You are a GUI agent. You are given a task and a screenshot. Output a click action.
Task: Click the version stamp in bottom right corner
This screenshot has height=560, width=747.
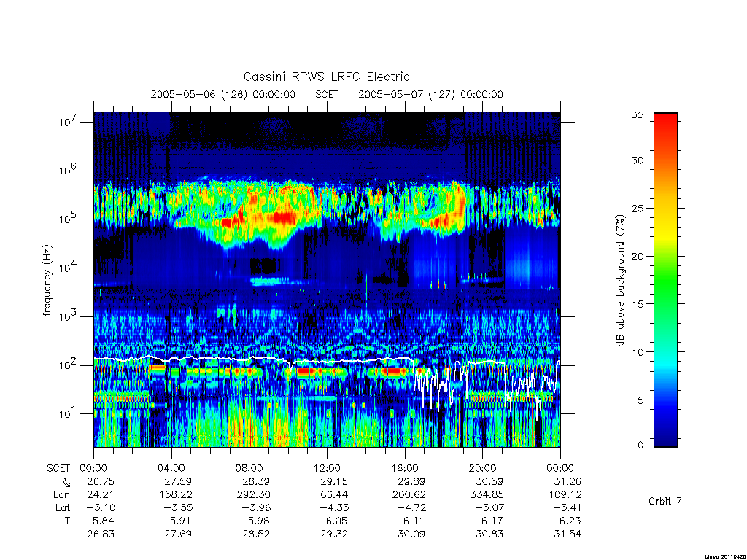tap(726, 556)
